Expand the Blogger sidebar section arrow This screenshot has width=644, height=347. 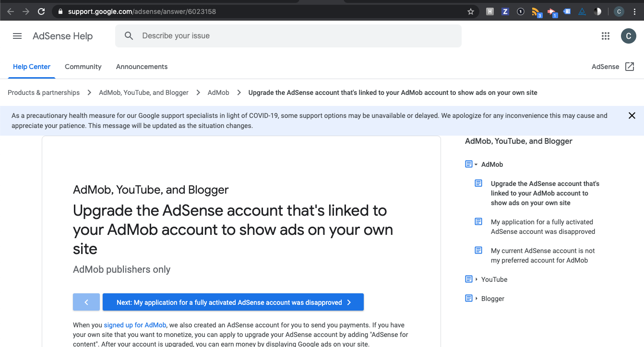[x=476, y=299]
